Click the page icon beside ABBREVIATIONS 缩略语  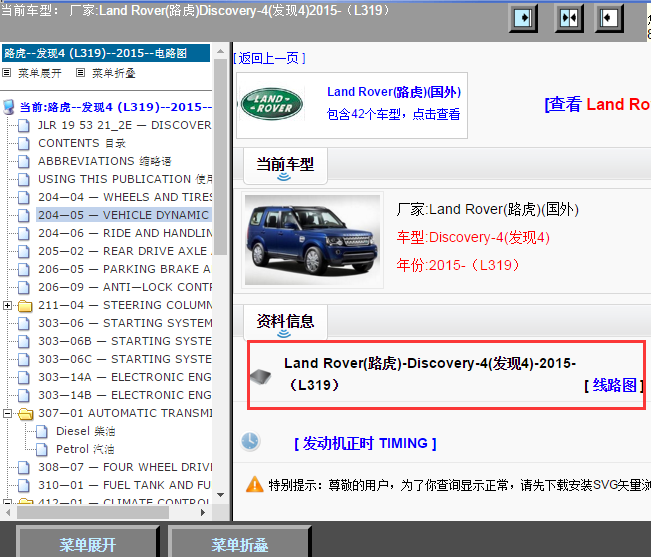coord(24,161)
